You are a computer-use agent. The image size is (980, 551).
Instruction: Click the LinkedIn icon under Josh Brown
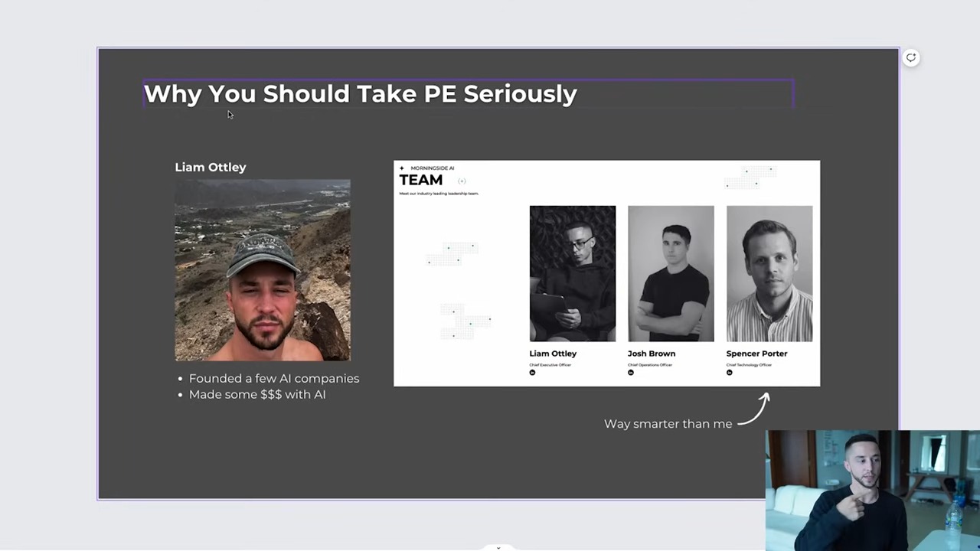coord(631,373)
